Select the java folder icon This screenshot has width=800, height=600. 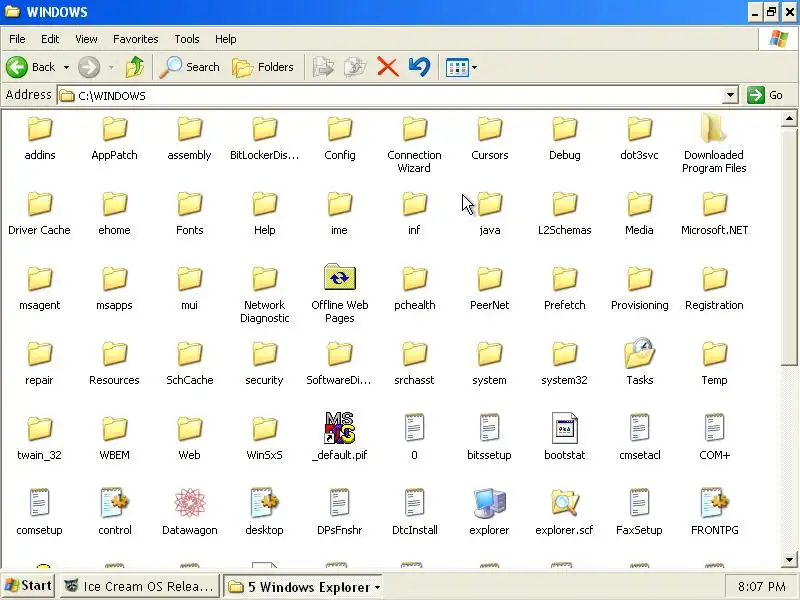pos(490,204)
